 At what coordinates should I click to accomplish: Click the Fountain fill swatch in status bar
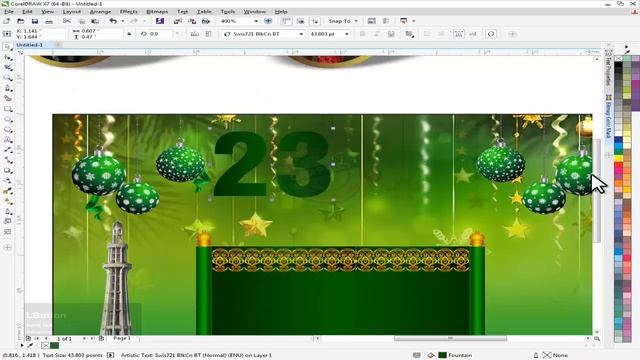tap(442, 355)
